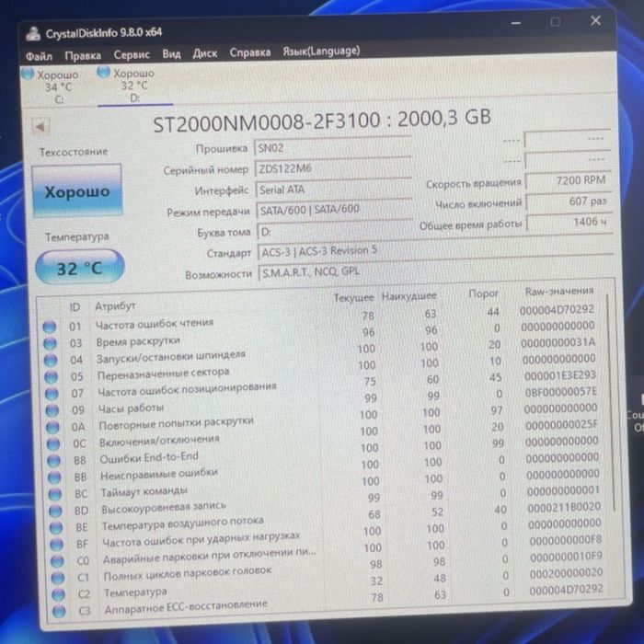Click the Порог column header
644x644 pixels.
(x=483, y=293)
